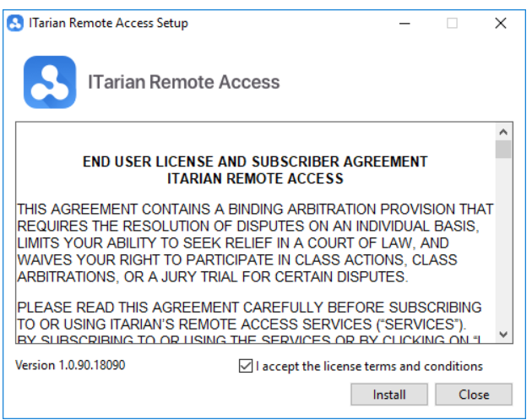The image size is (532, 420).
Task: Click the "PLEASE READ THIS AGREEMENT CAREFULLY" paragraph
Action: point(250,314)
